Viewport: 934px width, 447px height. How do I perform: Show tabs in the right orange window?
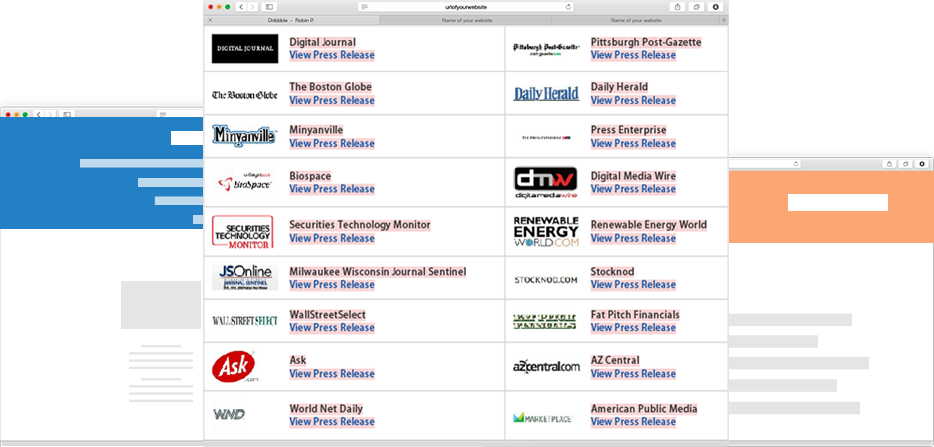click(x=905, y=164)
